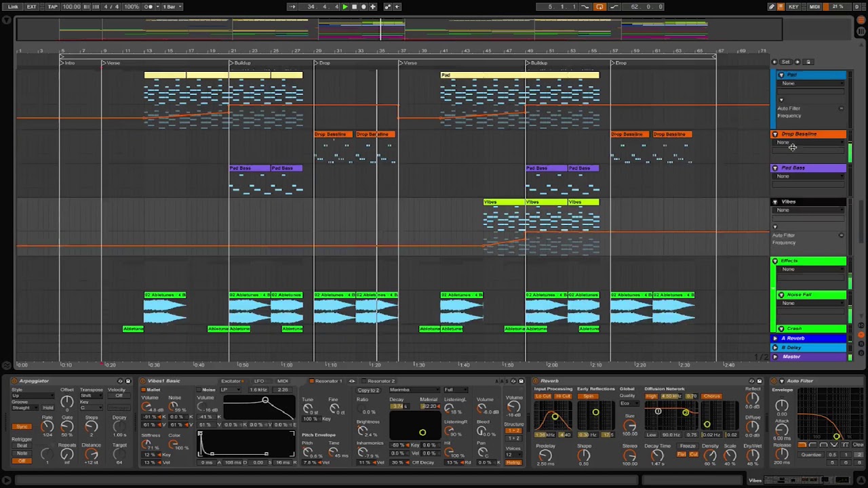Open the Eco quality dropdown in Reverb
The width and height of the screenshot is (868, 488).
pyautogui.click(x=629, y=403)
